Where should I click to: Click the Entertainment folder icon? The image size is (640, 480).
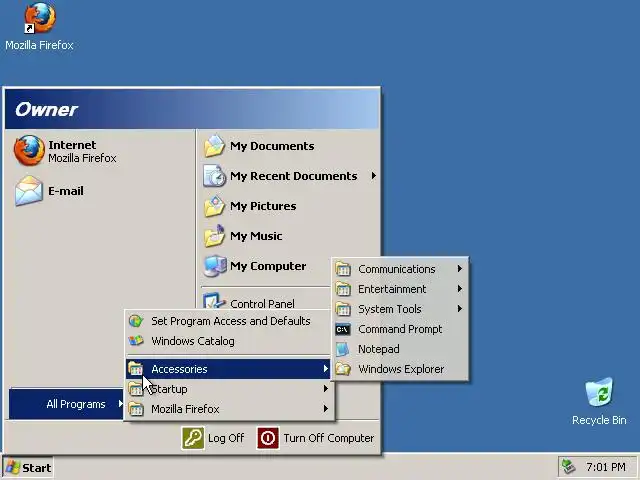click(343, 289)
